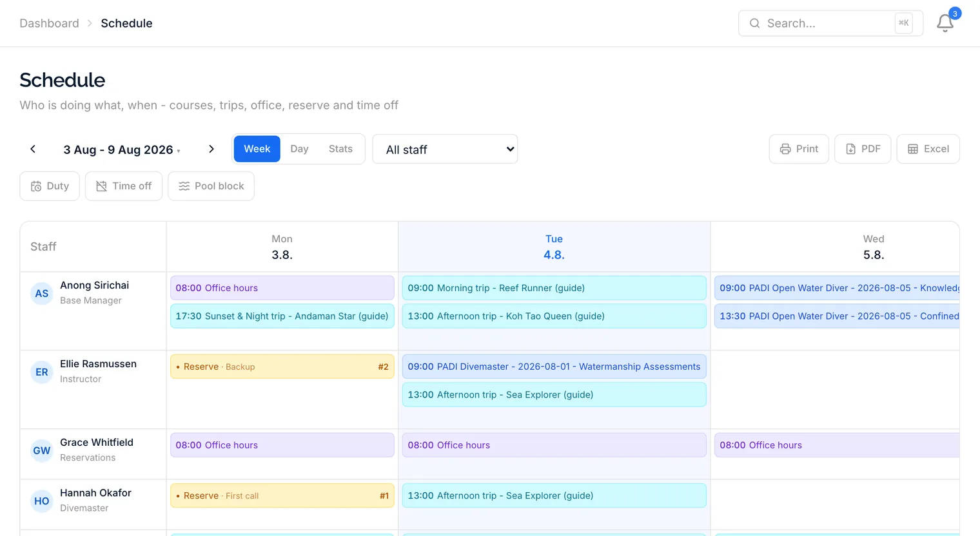
Task: Open the notifications bell
Action: click(945, 23)
